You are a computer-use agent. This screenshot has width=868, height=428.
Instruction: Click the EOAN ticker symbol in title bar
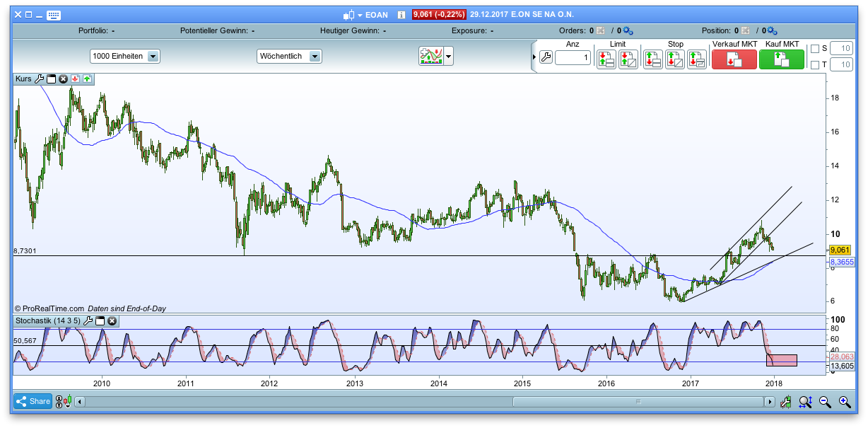[377, 15]
